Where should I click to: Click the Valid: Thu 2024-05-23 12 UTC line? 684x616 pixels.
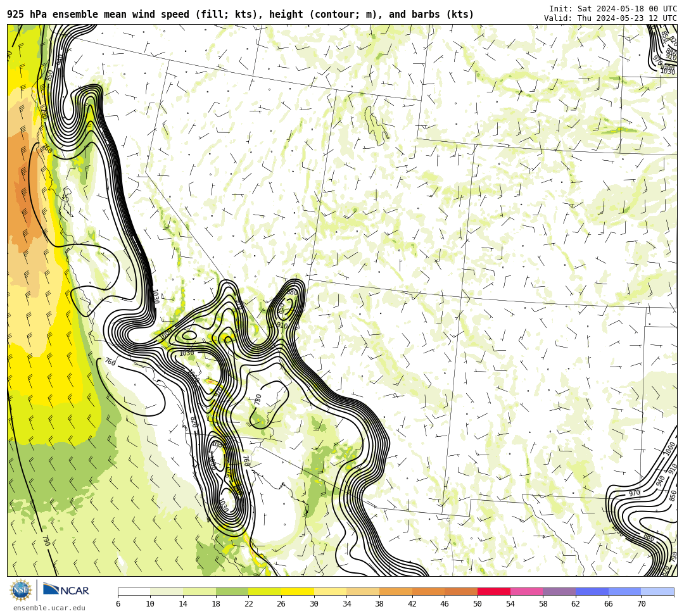[611, 18]
